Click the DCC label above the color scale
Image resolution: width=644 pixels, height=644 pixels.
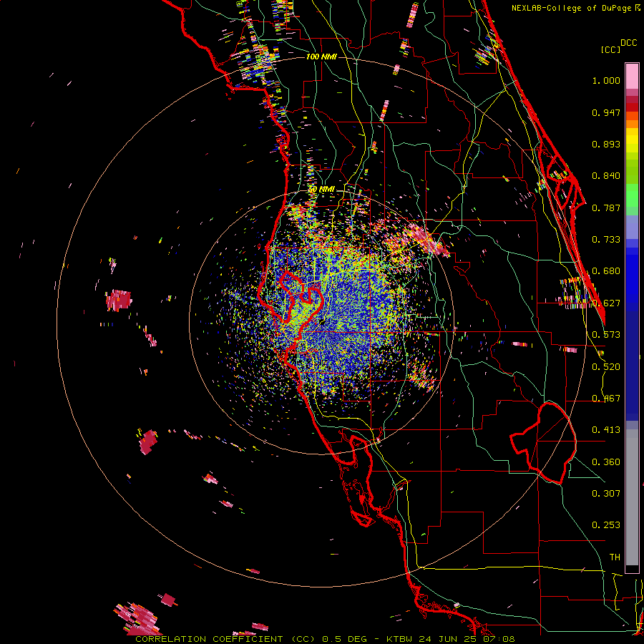click(x=628, y=43)
